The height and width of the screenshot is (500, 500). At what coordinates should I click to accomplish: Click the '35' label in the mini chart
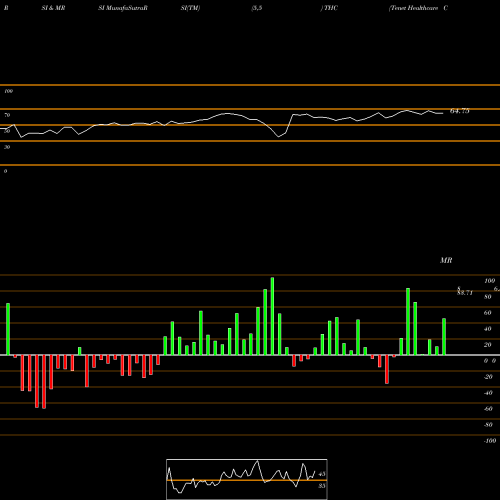pyautogui.click(x=322, y=486)
